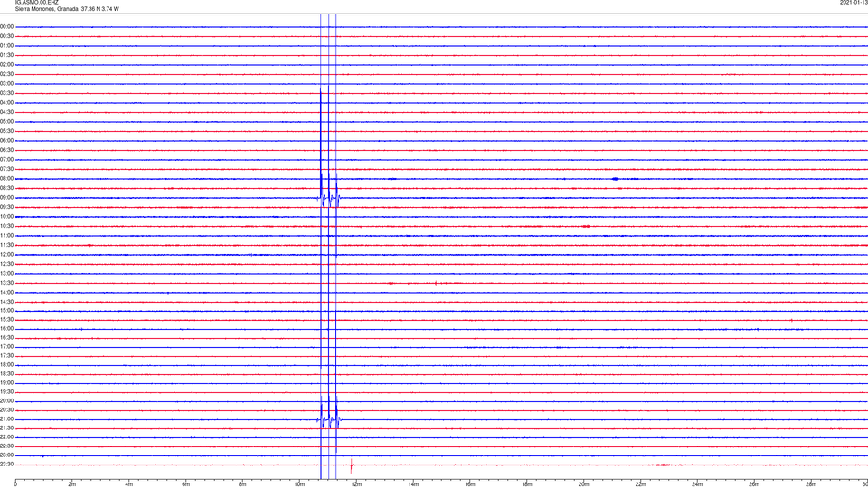Select the 23:30 trace time label
868x488 pixels.
[6, 465]
